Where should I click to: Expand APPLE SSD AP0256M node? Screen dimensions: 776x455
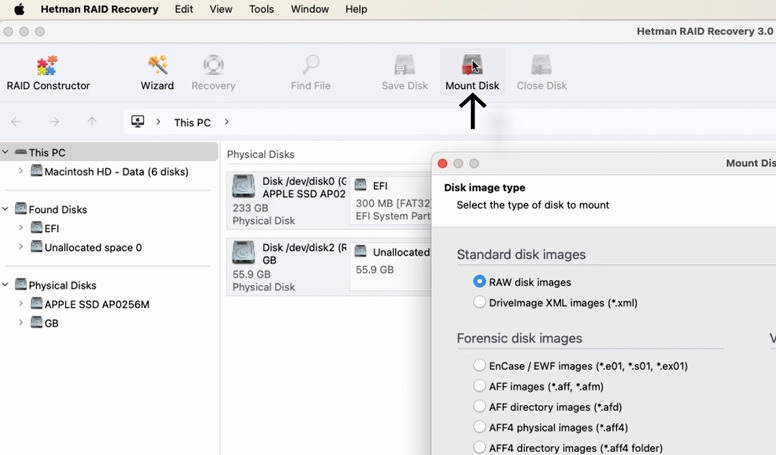(x=21, y=303)
